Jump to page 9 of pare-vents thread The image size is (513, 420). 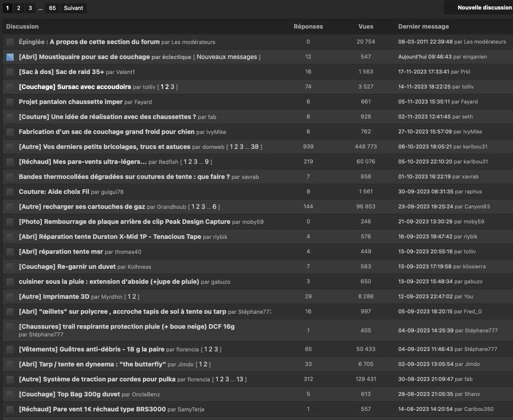[207, 162]
